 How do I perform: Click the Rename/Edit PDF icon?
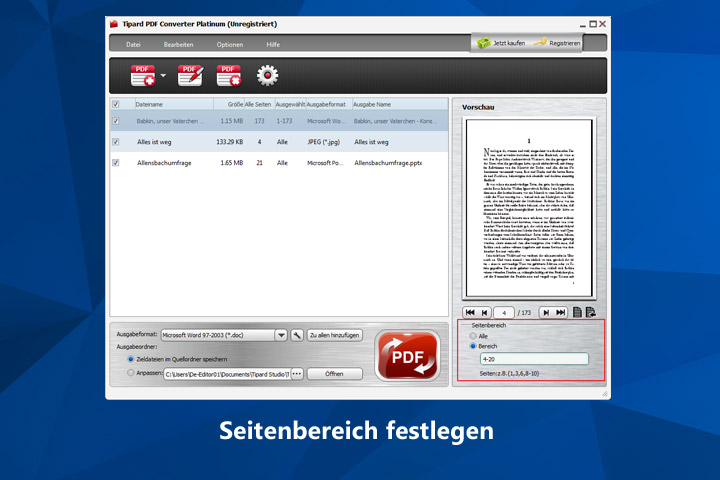190,76
